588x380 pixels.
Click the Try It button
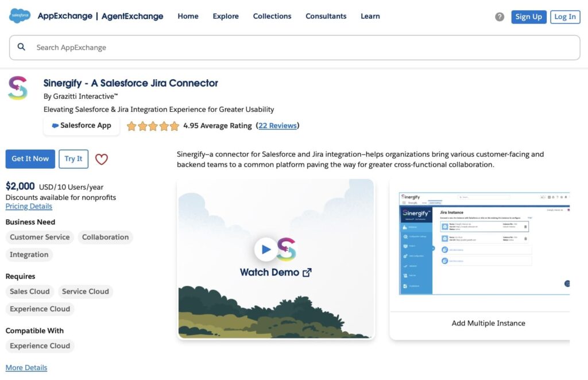[73, 159]
